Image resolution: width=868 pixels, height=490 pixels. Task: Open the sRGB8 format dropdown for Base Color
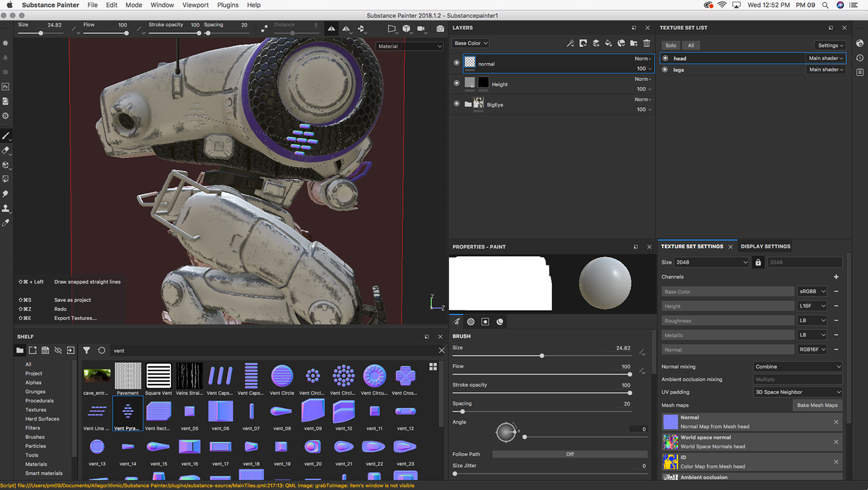pos(812,292)
